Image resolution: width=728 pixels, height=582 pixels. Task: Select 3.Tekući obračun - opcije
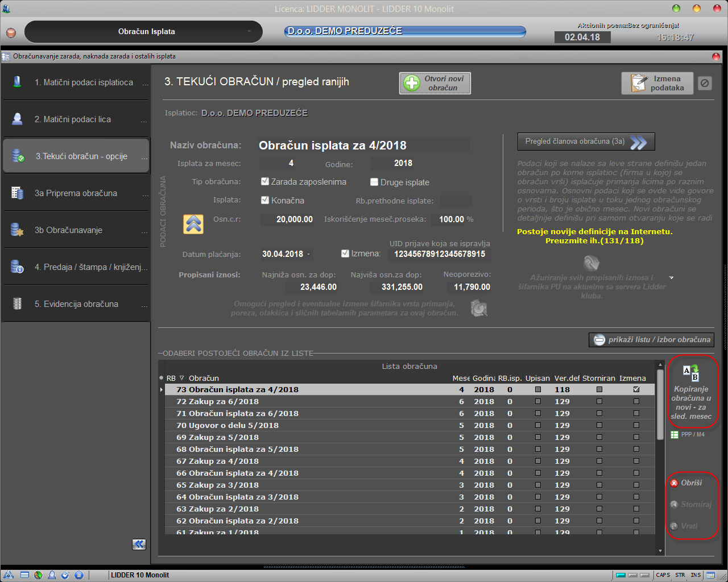coord(76,156)
